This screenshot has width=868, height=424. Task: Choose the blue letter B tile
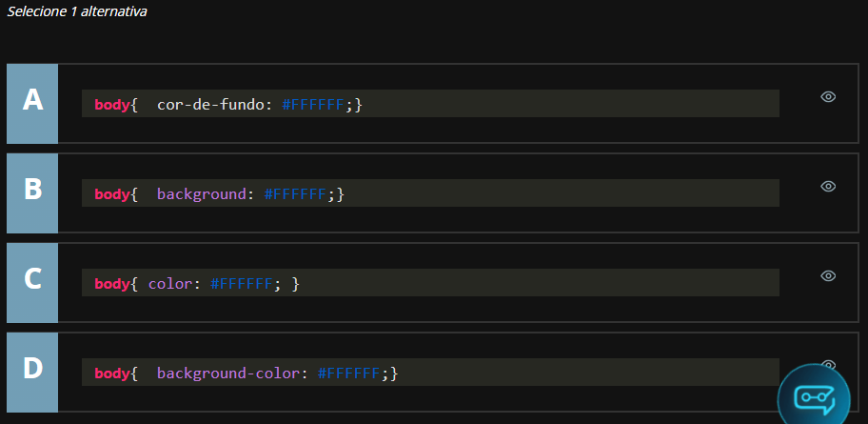32,192
